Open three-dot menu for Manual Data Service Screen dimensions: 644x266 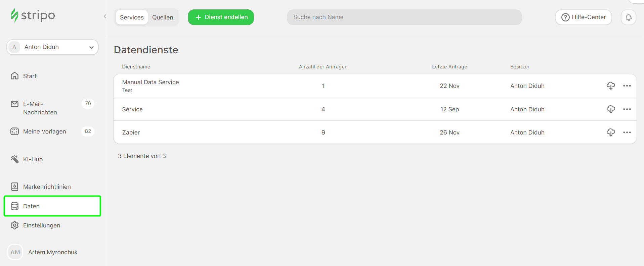627,86
